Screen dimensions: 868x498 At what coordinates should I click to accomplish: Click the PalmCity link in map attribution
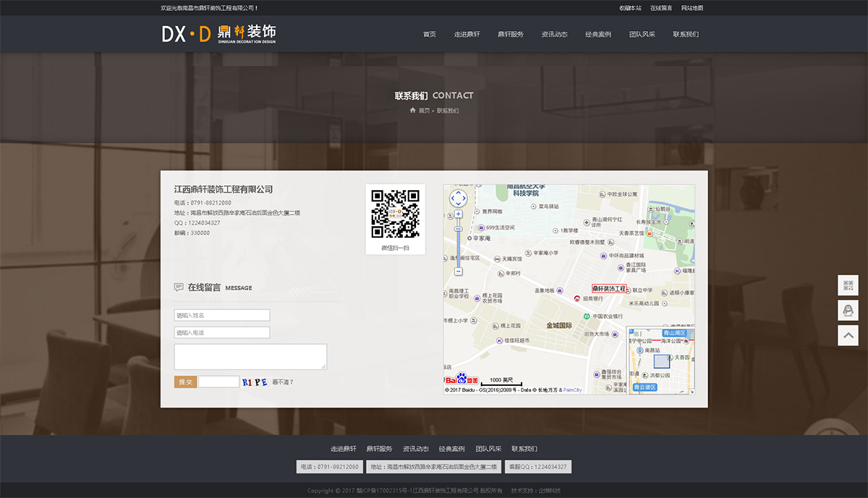tap(572, 390)
